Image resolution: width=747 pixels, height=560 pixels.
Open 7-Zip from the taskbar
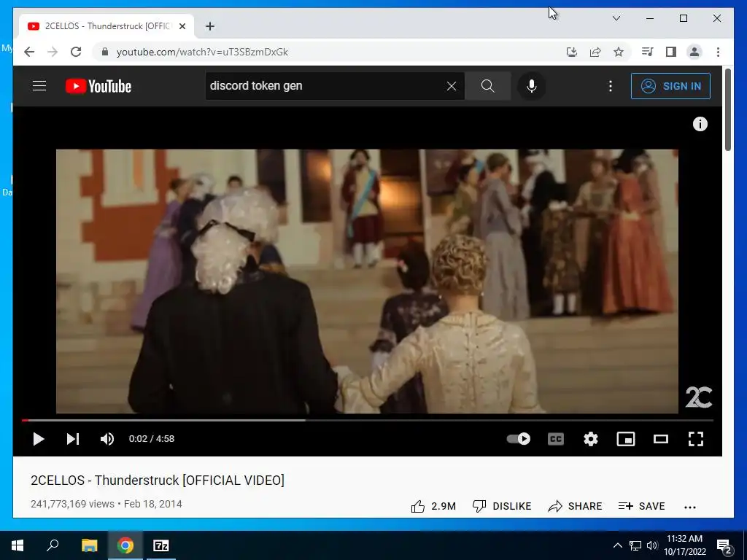[x=161, y=545]
